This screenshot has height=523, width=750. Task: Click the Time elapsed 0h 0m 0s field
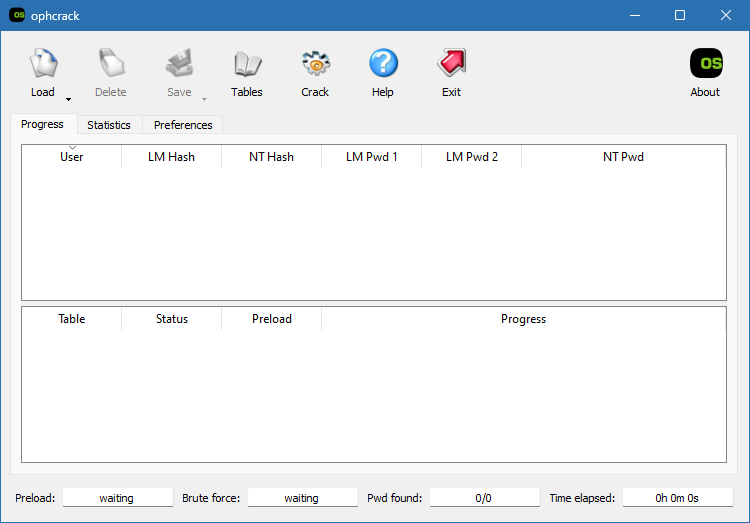(x=677, y=498)
